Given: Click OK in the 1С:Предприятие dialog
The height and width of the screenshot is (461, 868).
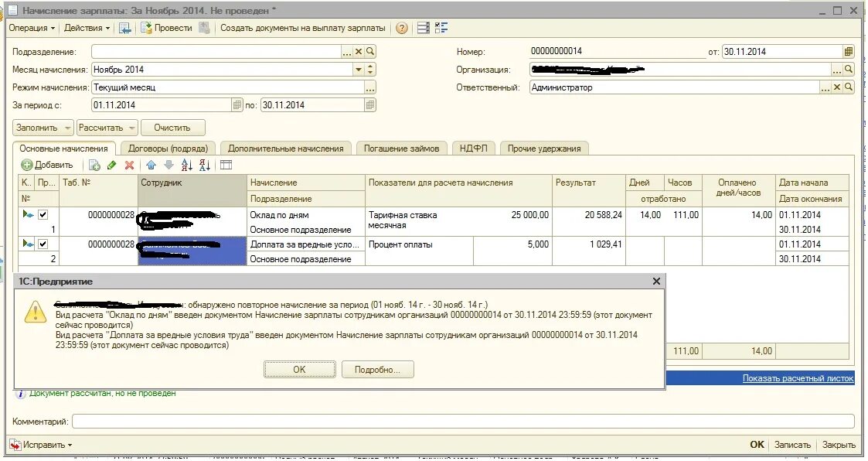Looking at the screenshot, I should (x=299, y=370).
